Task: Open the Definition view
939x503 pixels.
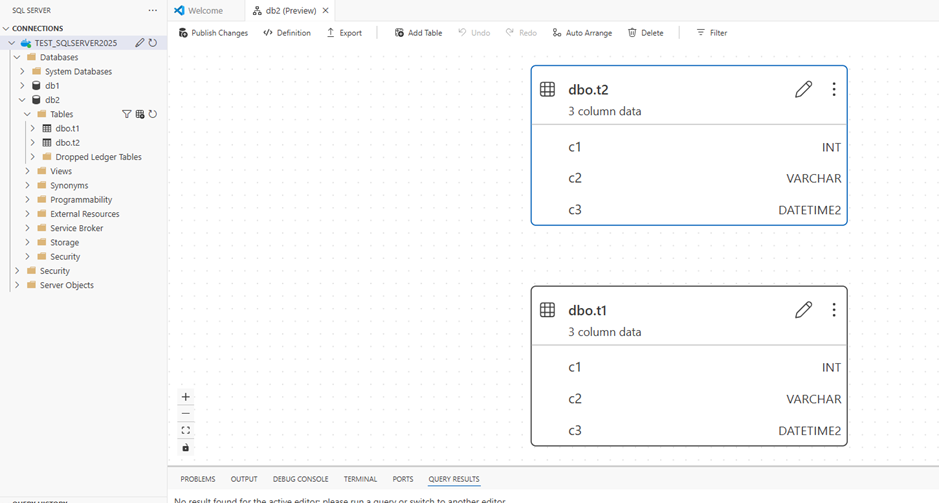Action: (287, 33)
